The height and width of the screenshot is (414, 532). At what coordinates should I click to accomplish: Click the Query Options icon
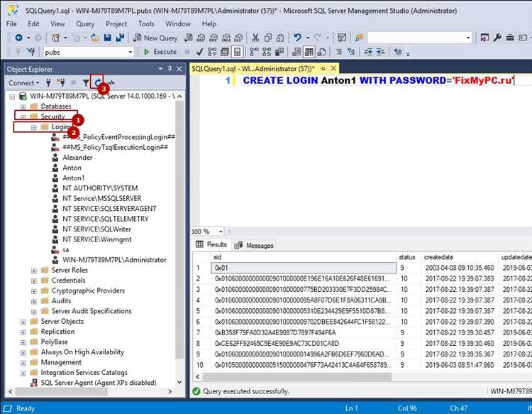coord(224,52)
